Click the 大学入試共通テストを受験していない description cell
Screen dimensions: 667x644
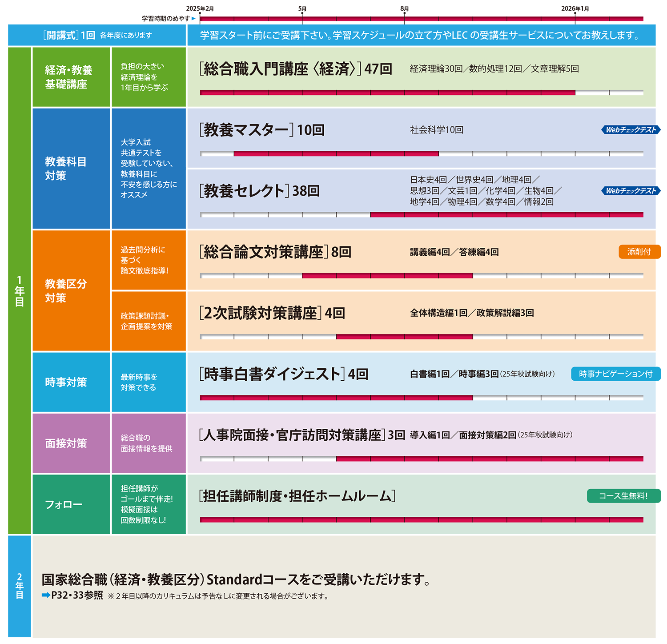(149, 169)
